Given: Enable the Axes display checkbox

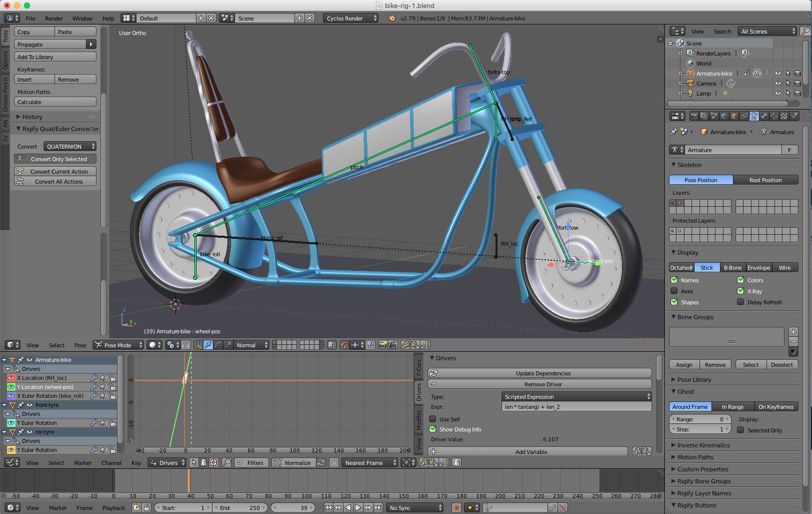Looking at the screenshot, I should coord(674,291).
